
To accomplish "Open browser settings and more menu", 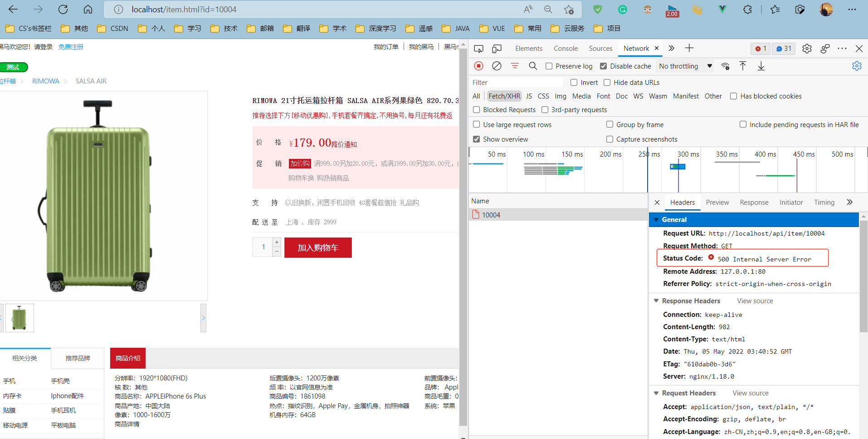I will (852, 9).
